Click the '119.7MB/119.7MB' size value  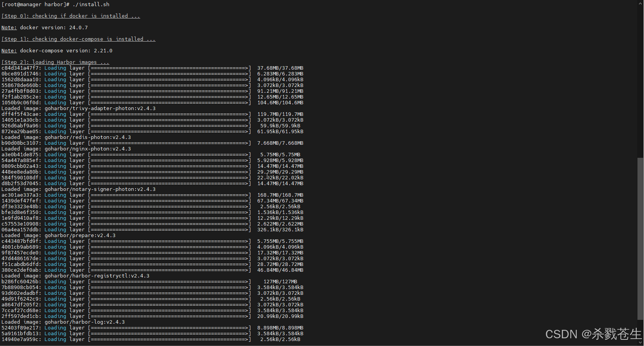click(x=280, y=114)
